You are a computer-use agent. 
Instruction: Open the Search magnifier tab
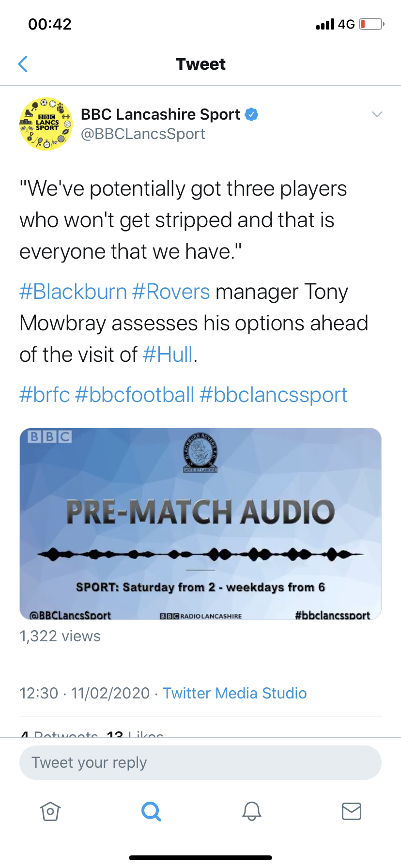coord(151,811)
